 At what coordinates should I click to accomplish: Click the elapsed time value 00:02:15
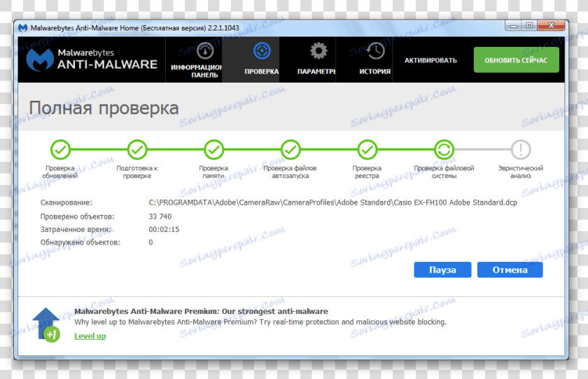coord(164,229)
